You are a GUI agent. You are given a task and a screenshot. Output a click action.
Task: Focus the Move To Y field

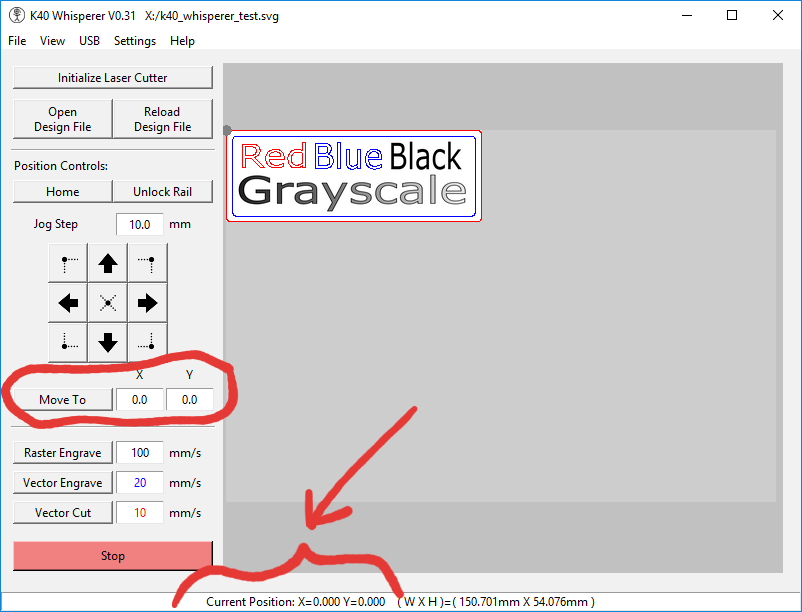[x=190, y=399]
